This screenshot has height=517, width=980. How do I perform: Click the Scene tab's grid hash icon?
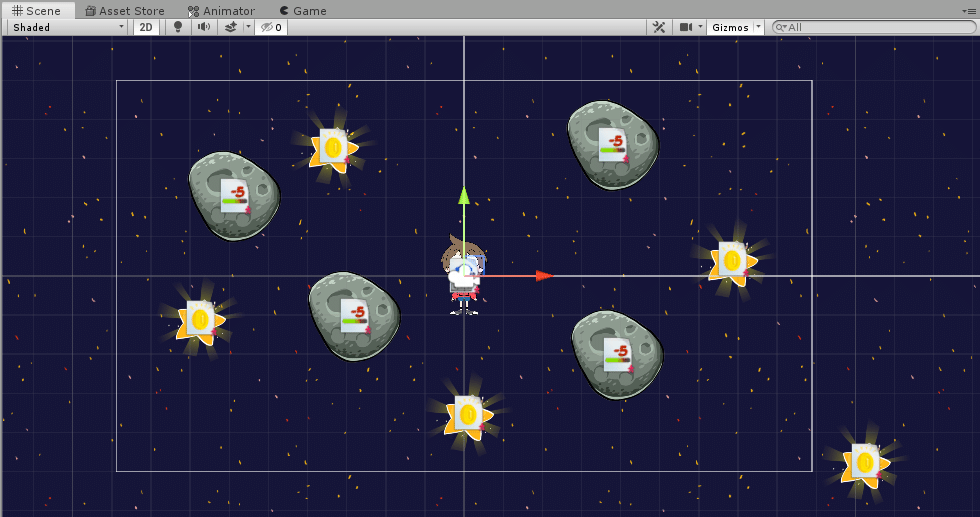(x=18, y=11)
